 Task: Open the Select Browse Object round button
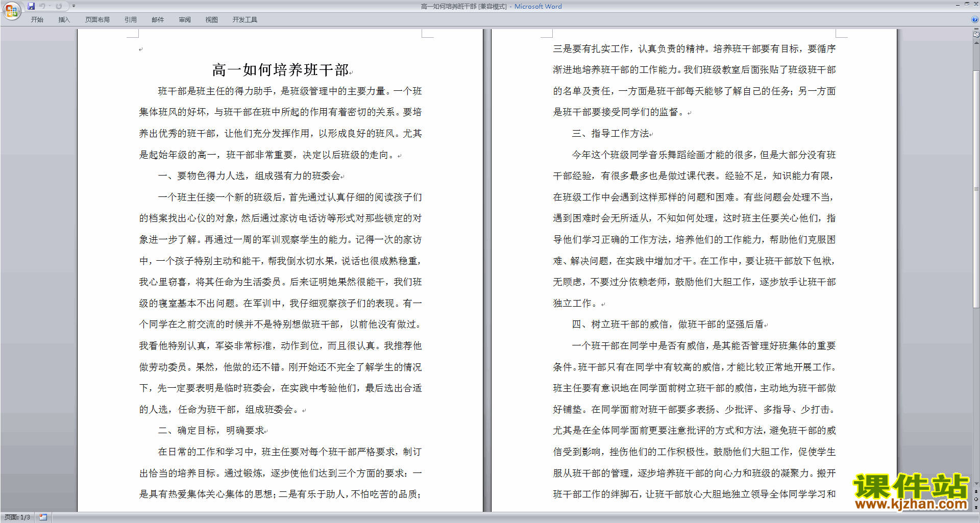pyautogui.click(x=976, y=499)
